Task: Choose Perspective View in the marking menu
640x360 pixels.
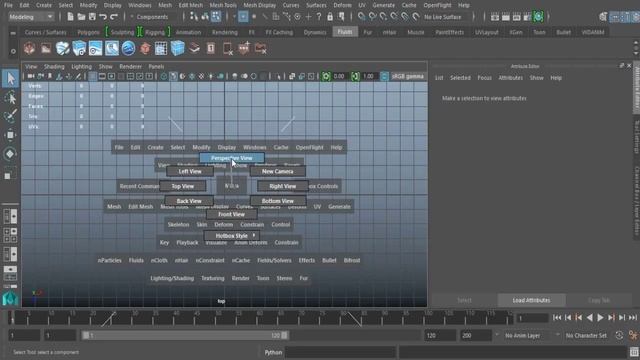Action: coord(231,158)
